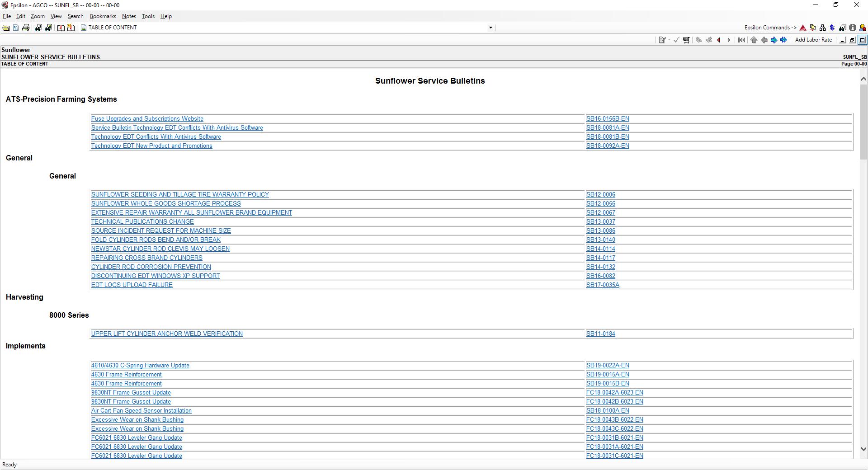Open EDT LOGS UPLOAD FAILURE link
This screenshot has height=470, width=868.
132,285
